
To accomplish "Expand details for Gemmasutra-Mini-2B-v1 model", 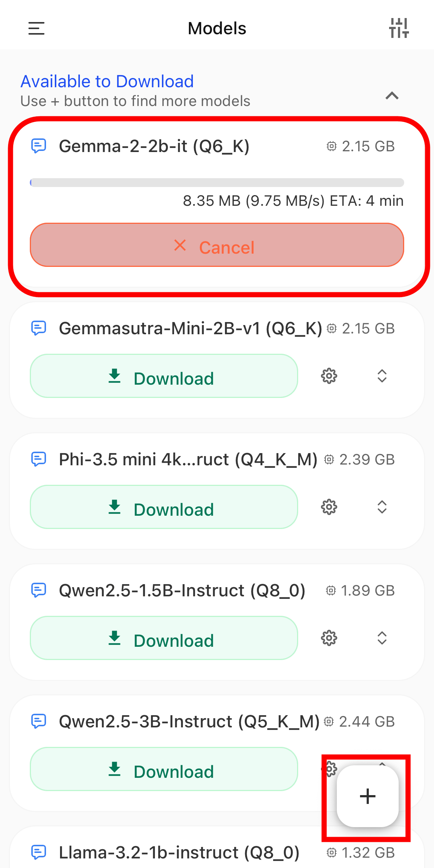I will point(382,376).
